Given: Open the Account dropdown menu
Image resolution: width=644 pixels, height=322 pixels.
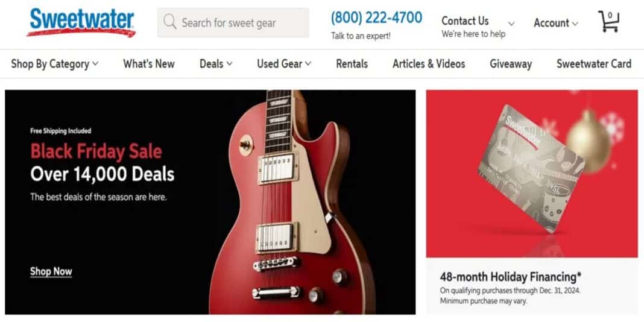Looking at the screenshot, I should coord(556,24).
